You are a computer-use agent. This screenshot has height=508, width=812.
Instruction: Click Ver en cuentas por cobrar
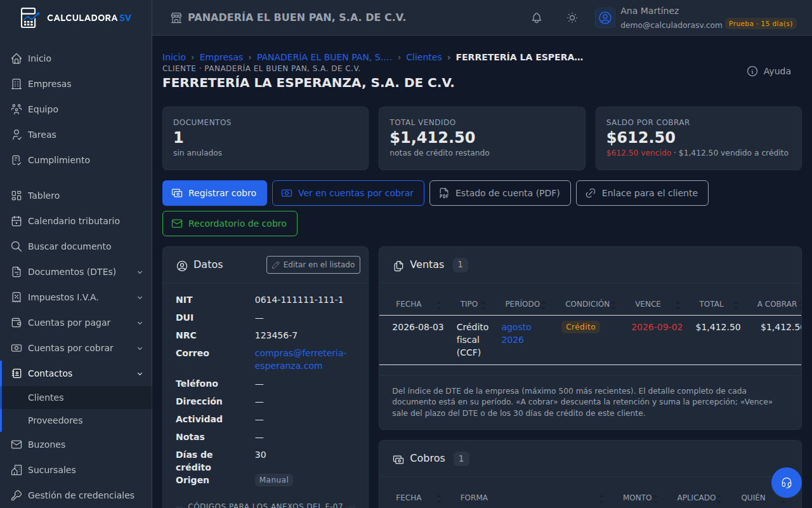[348, 193]
